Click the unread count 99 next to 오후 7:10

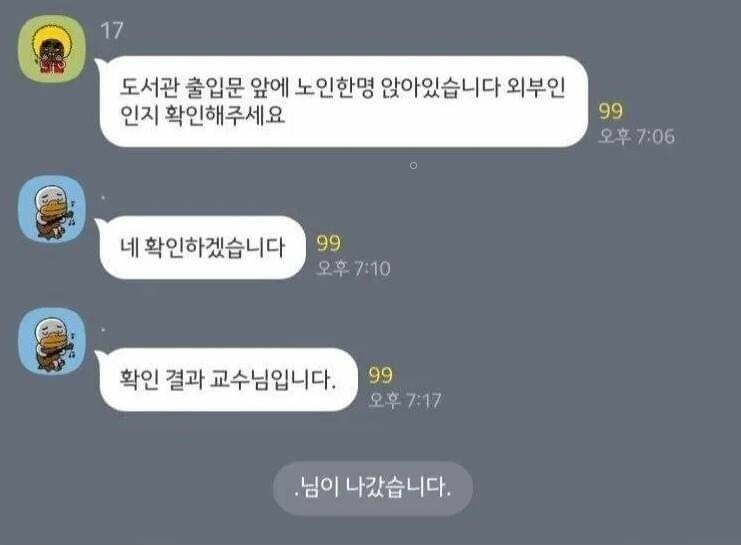click(x=328, y=243)
